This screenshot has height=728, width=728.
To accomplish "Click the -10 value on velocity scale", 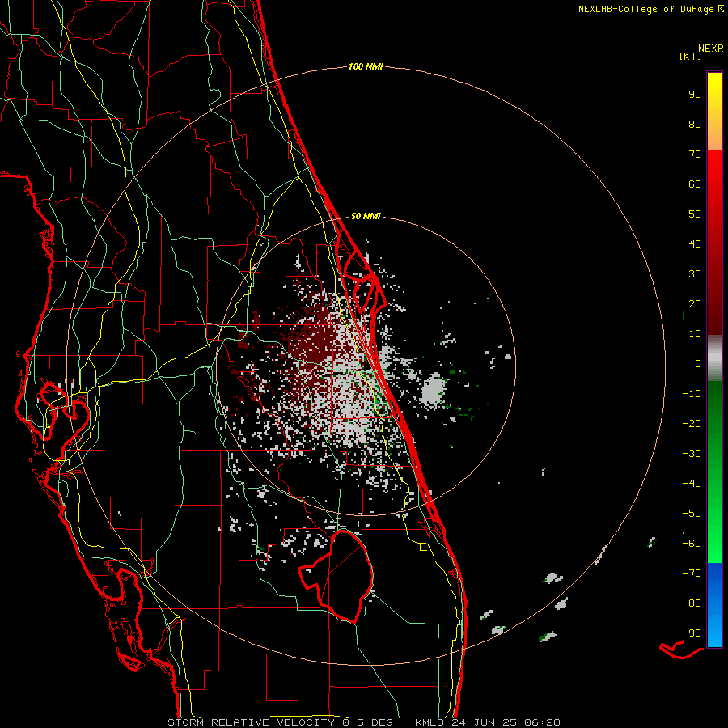I will pyautogui.click(x=692, y=394).
